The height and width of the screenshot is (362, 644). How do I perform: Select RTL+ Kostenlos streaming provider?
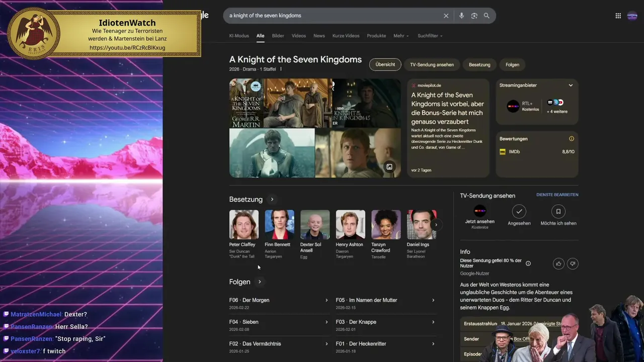523,106
